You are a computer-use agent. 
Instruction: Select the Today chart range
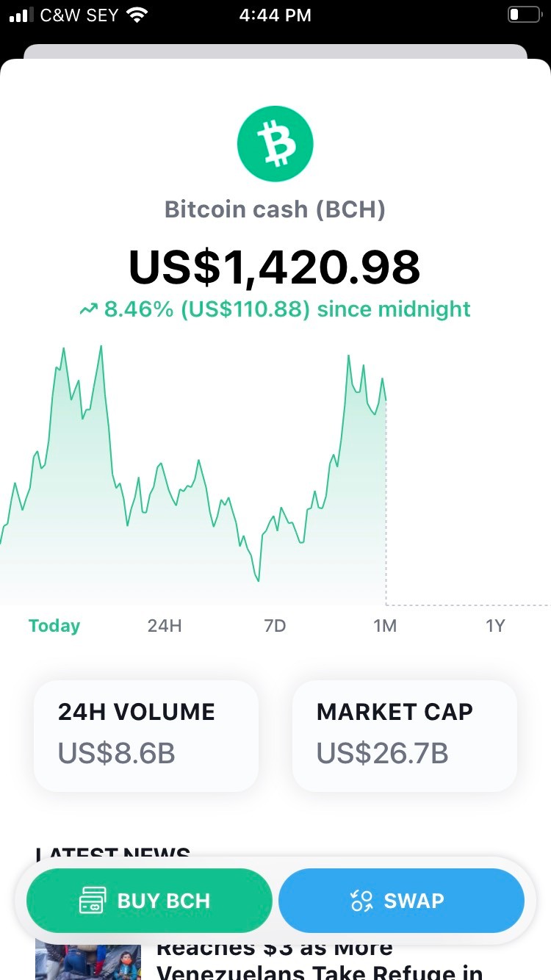tap(54, 626)
